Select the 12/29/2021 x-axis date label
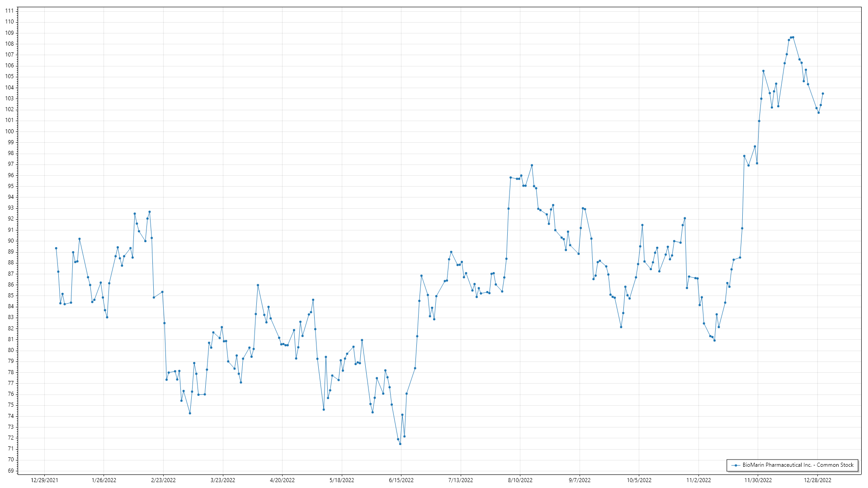The image size is (868, 488). point(44,480)
